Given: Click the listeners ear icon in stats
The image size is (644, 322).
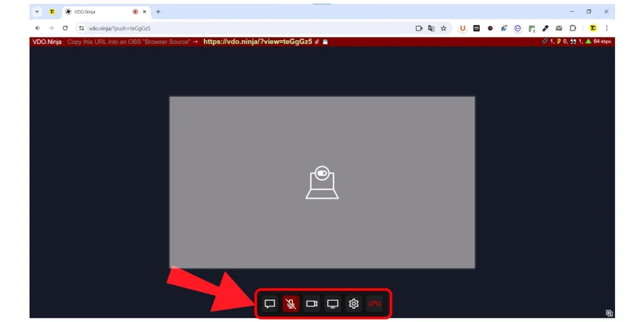Looking at the screenshot, I should coord(558,41).
